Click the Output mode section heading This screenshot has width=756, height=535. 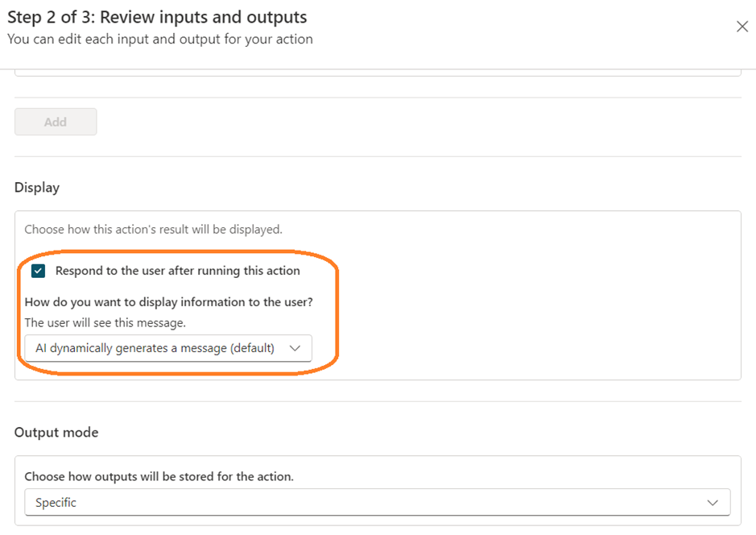click(x=56, y=432)
